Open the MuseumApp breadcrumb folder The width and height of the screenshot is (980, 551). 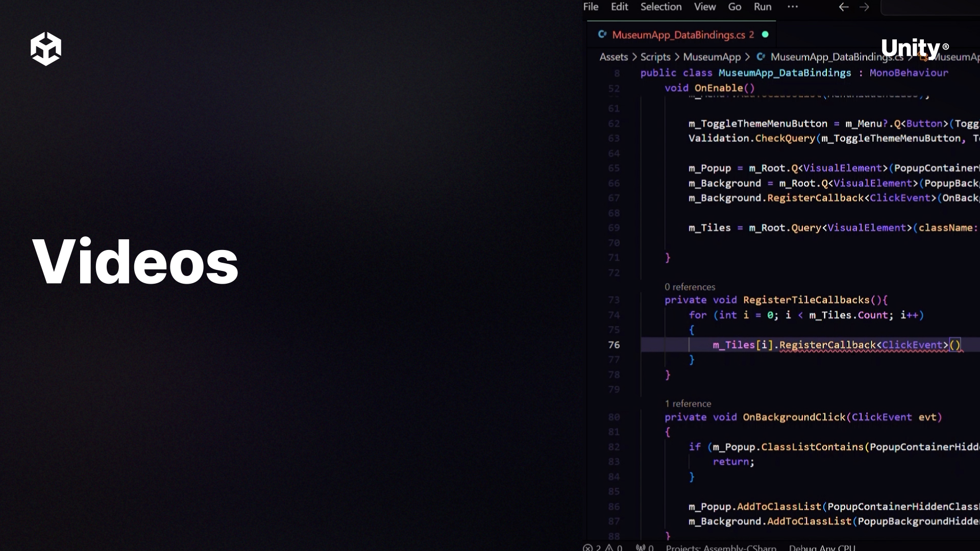[x=712, y=57]
